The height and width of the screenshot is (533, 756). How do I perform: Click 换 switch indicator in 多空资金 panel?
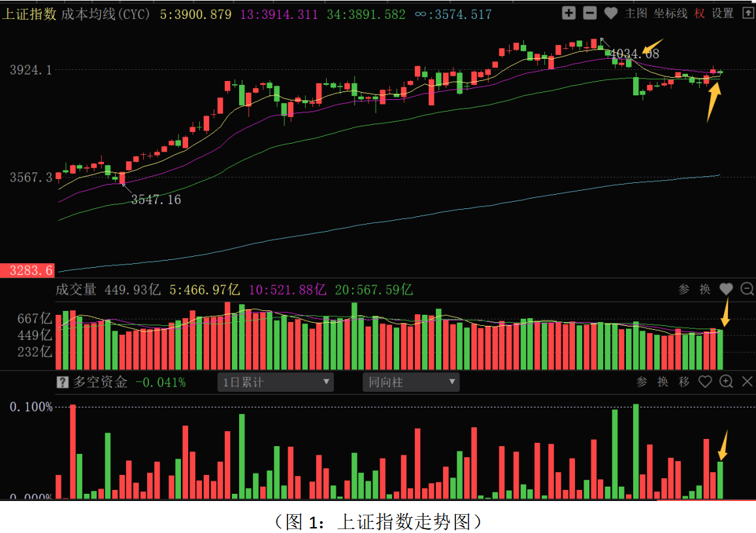point(663,382)
